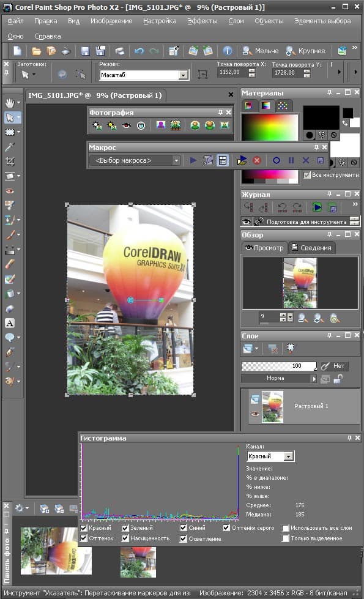
Task: Toggle Оттенки серого checkbox
Action: (226, 528)
